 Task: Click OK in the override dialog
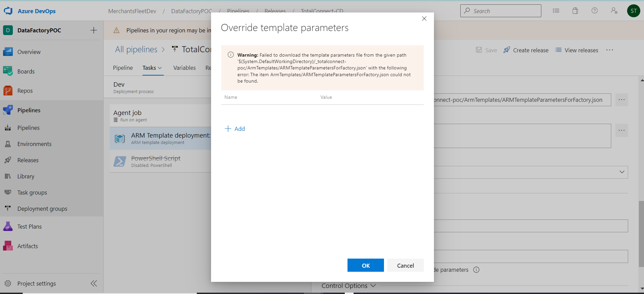[366, 265]
